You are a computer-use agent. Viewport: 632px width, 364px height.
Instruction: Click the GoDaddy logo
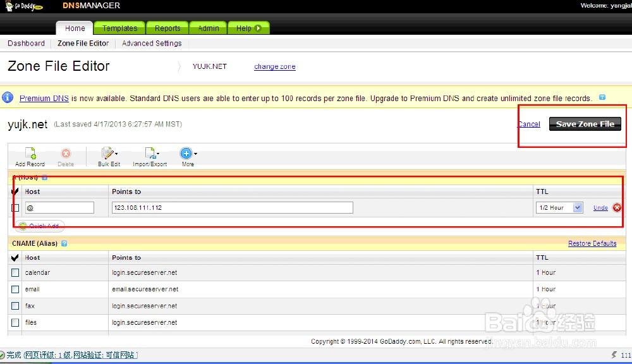coord(24,6)
